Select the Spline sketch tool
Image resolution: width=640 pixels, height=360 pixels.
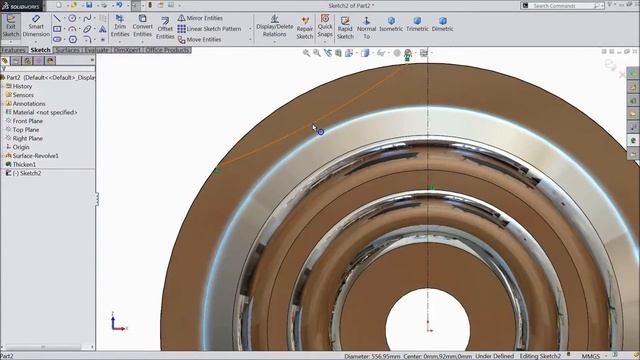coord(87,18)
